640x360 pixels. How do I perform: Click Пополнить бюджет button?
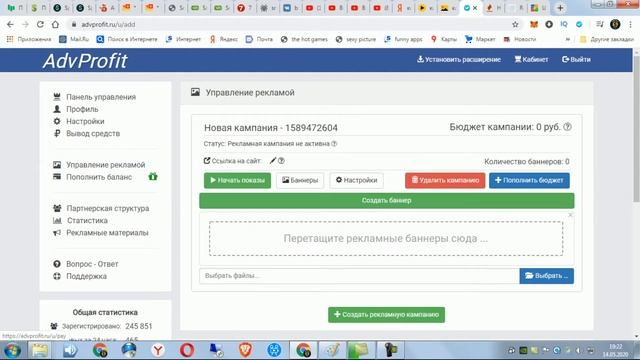click(529, 180)
